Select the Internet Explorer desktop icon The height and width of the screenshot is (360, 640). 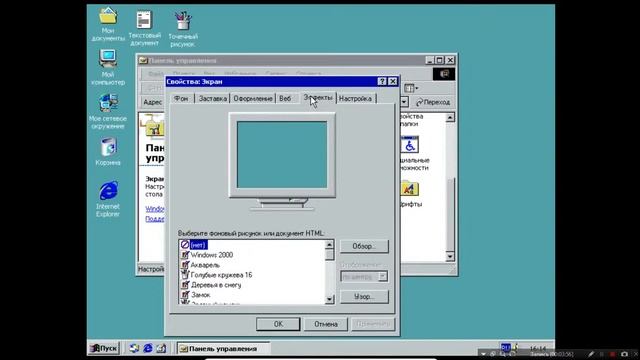108,191
